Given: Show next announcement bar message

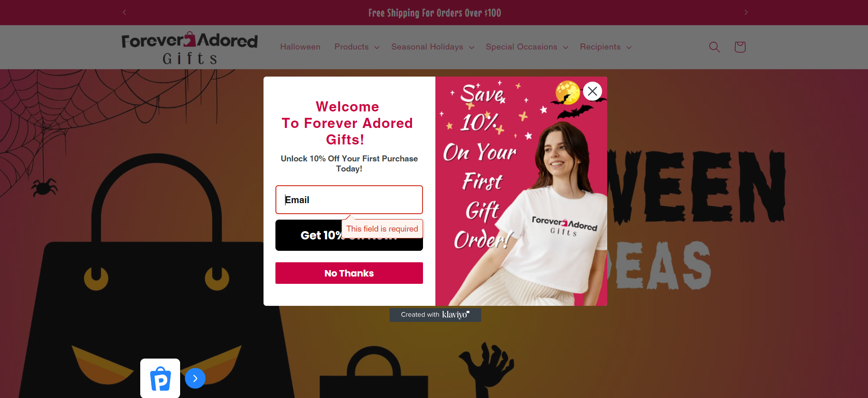Looking at the screenshot, I should click(x=746, y=12).
